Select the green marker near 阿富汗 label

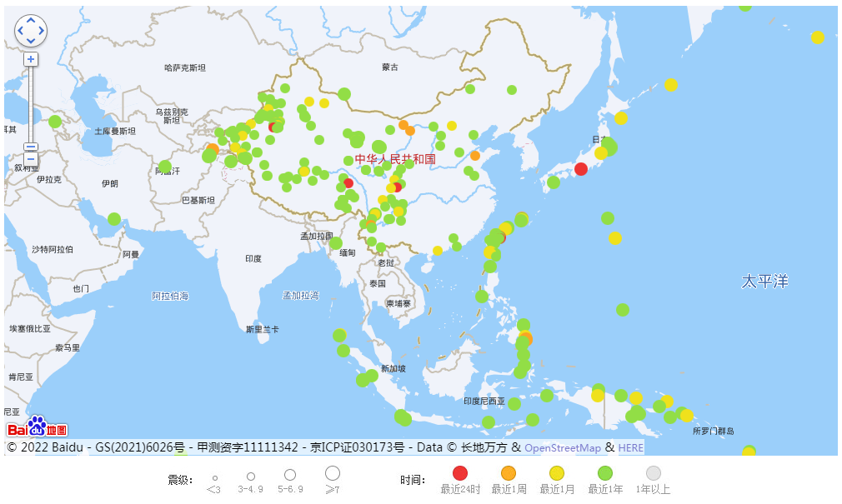[x=165, y=167]
